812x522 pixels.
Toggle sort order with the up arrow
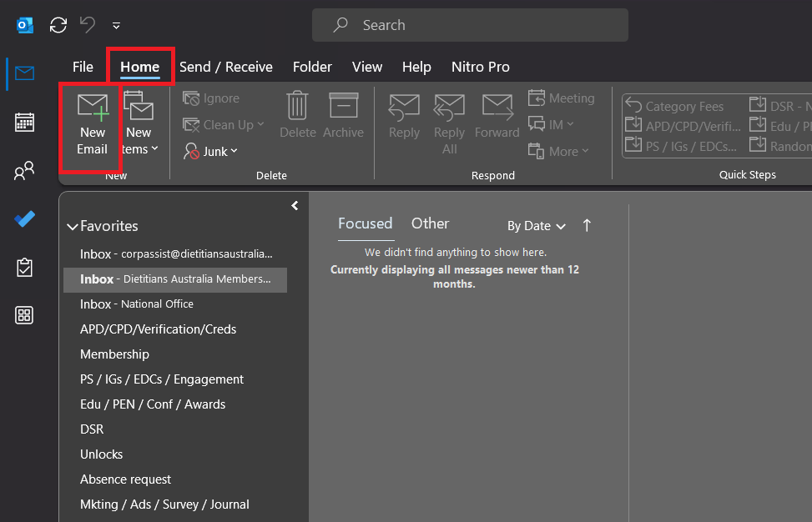coord(587,226)
